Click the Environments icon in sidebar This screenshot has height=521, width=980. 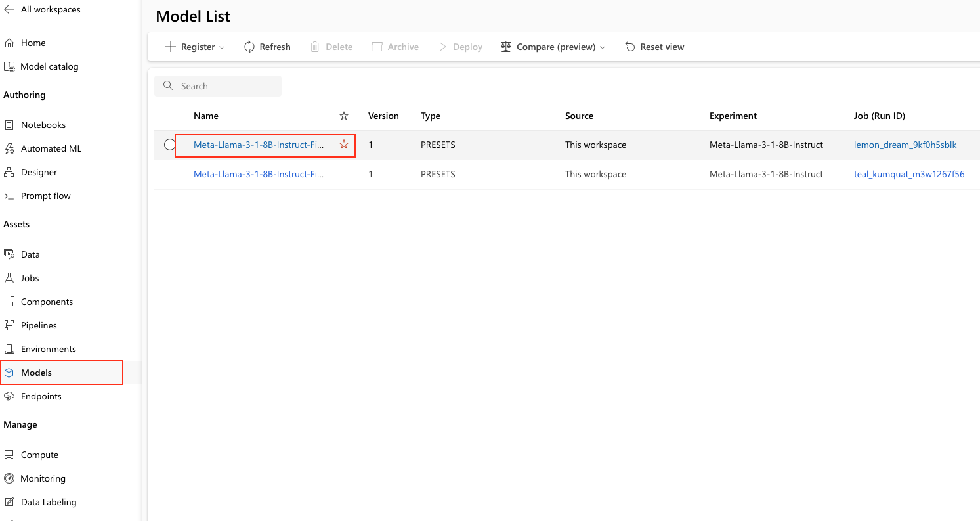point(9,349)
